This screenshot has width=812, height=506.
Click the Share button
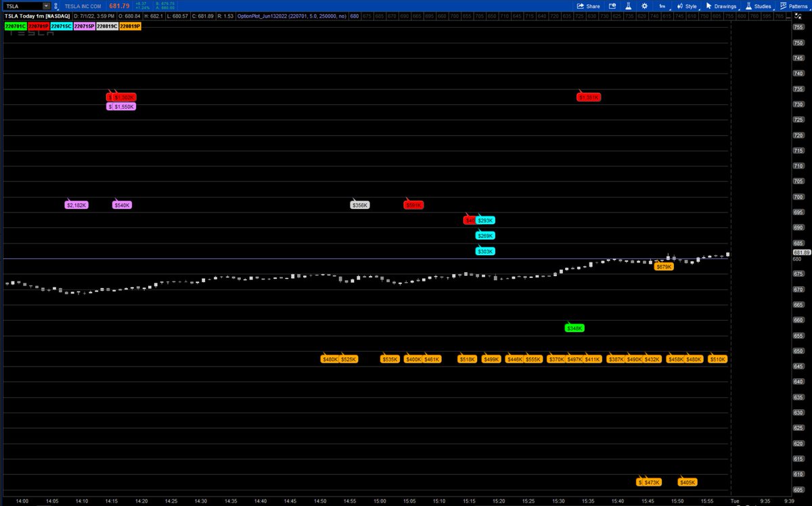point(588,6)
